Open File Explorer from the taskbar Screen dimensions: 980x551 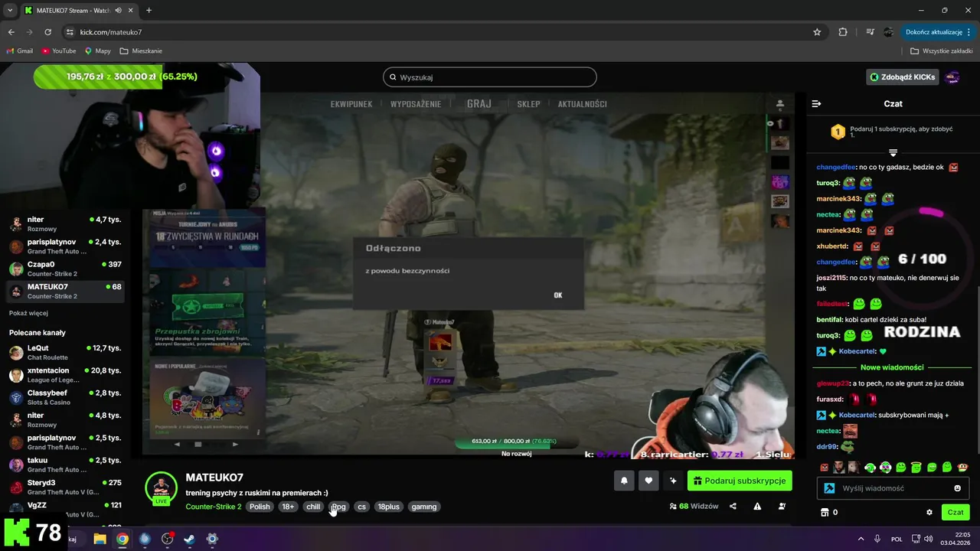click(x=100, y=539)
